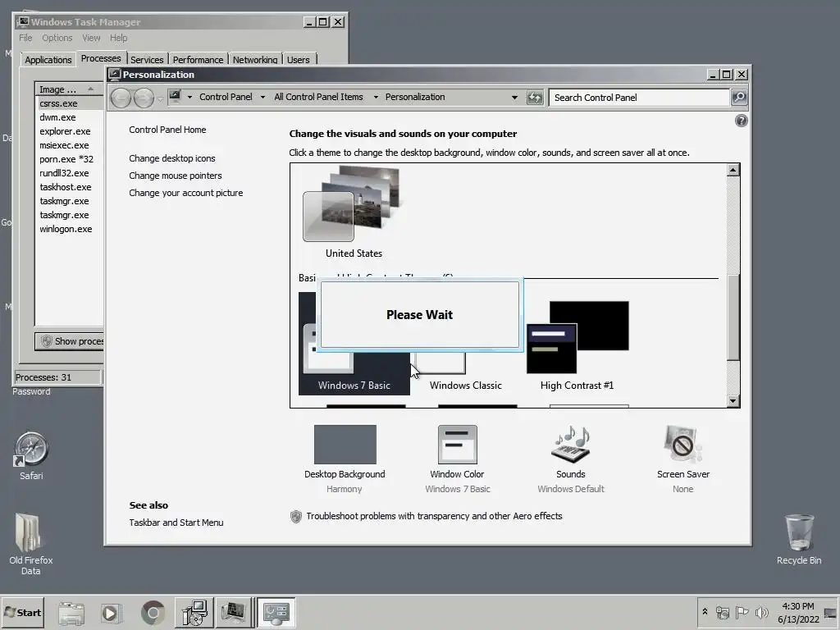Select explorer.exe process in Task Manager
The image size is (840, 630).
pos(65,131)
